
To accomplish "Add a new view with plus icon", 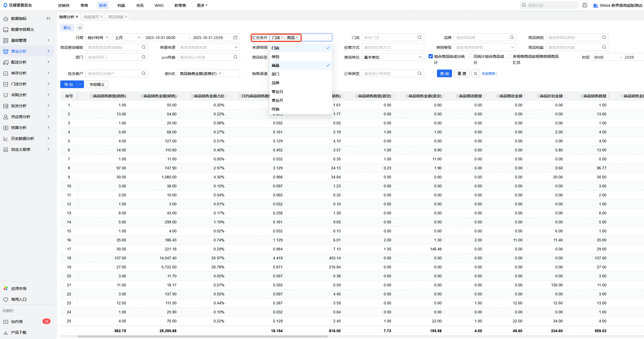I will (x=80, y=28).
